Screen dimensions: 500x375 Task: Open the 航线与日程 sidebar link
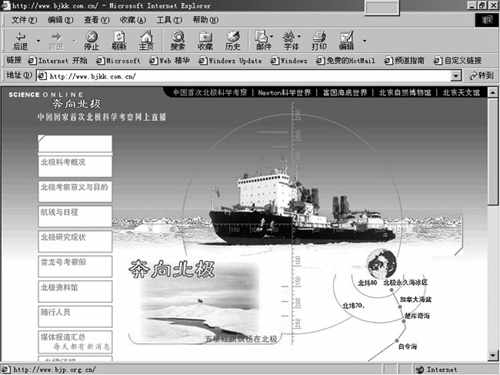[x=59, y=212]
